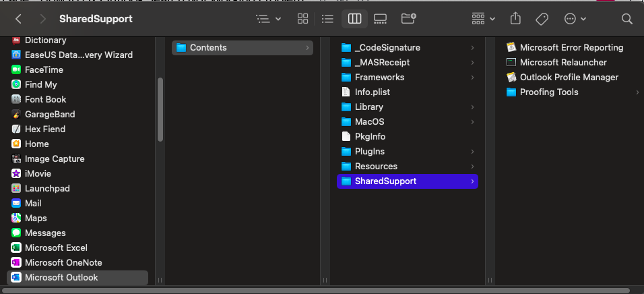Select the Image Capture app icon
This screenshot has width=644, height=294.
(x=16, y=158)
